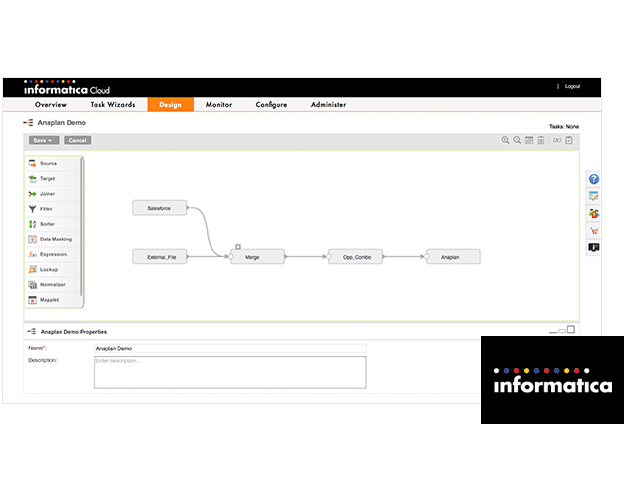Pick the Filter transformation funnel
Screen dimensions: 625x500
point(53,209)
